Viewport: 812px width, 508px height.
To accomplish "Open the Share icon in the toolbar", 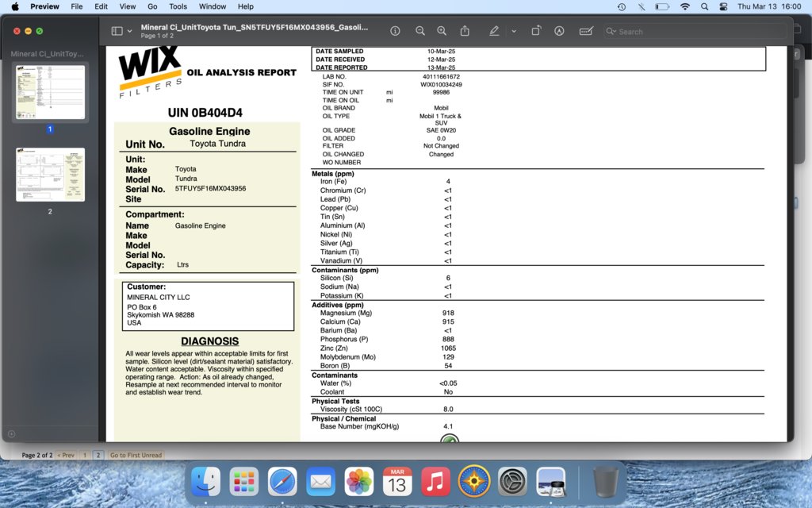I will [x=465, y=31].
